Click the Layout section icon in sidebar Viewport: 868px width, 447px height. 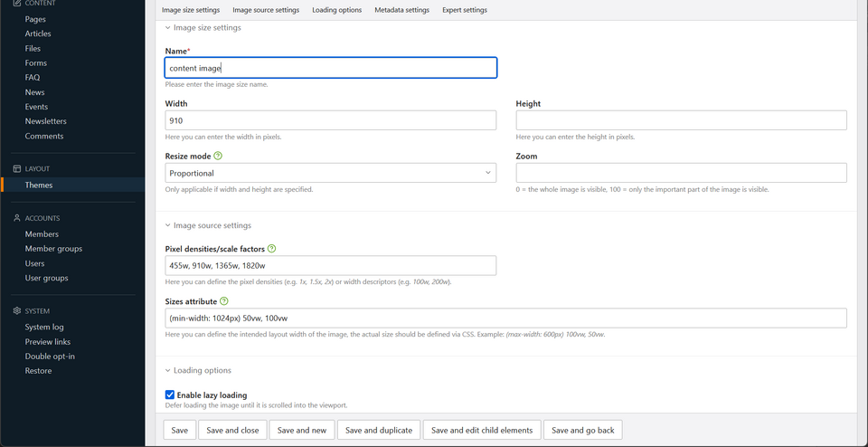17,169
